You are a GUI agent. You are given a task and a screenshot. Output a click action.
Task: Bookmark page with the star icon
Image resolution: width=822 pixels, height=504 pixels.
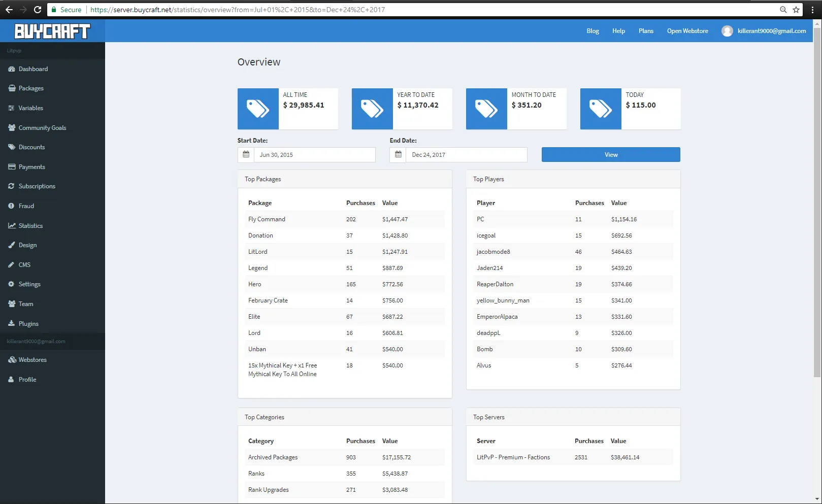796,10
